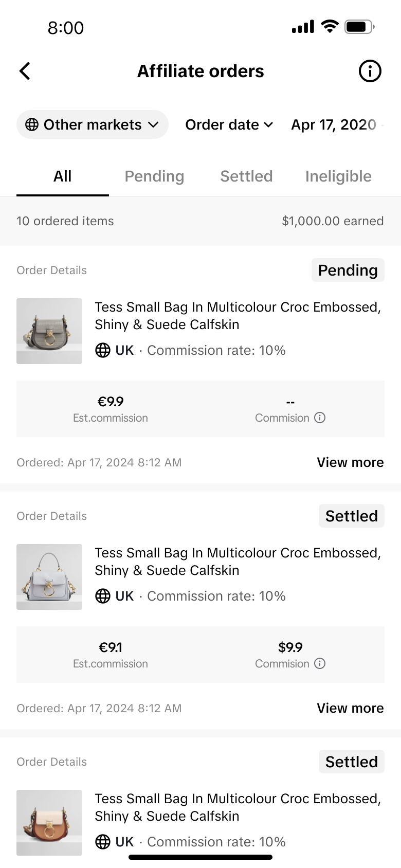Tap globe icon next to first order's UK

point(103,350)
